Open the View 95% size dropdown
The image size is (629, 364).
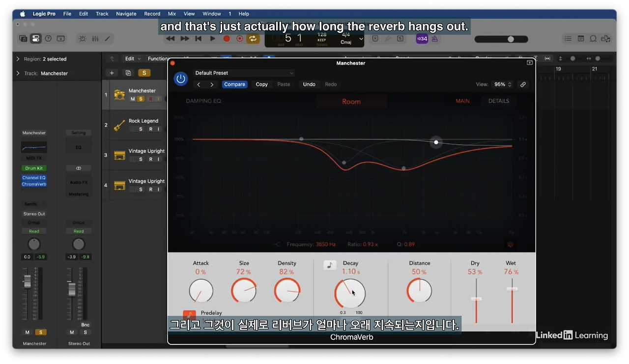coord(503,84)
